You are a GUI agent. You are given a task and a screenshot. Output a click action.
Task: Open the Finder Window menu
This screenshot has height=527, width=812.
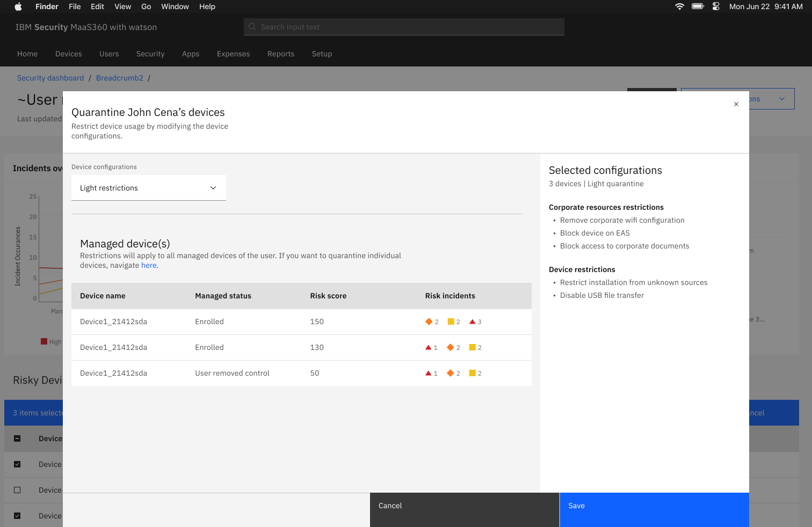coord(175,6)
